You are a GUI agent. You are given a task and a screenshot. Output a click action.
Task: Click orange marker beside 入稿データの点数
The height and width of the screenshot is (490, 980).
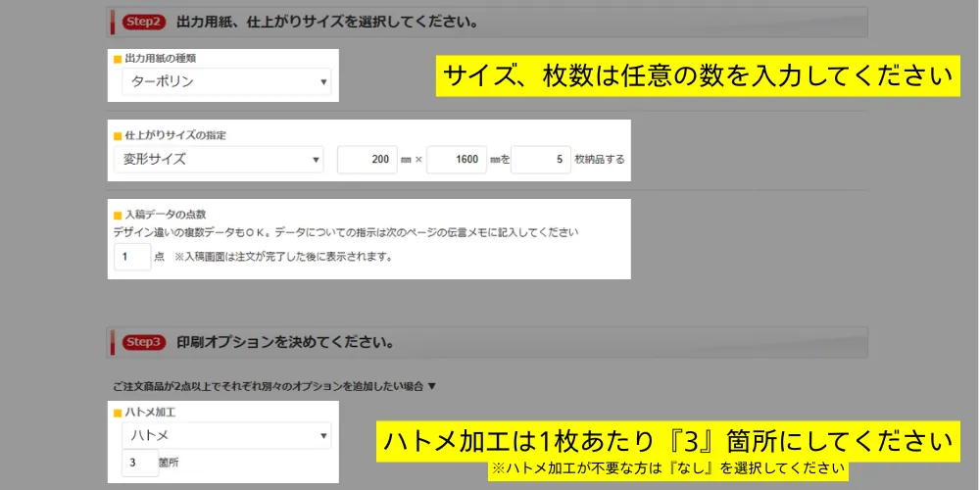pos(118,214)
